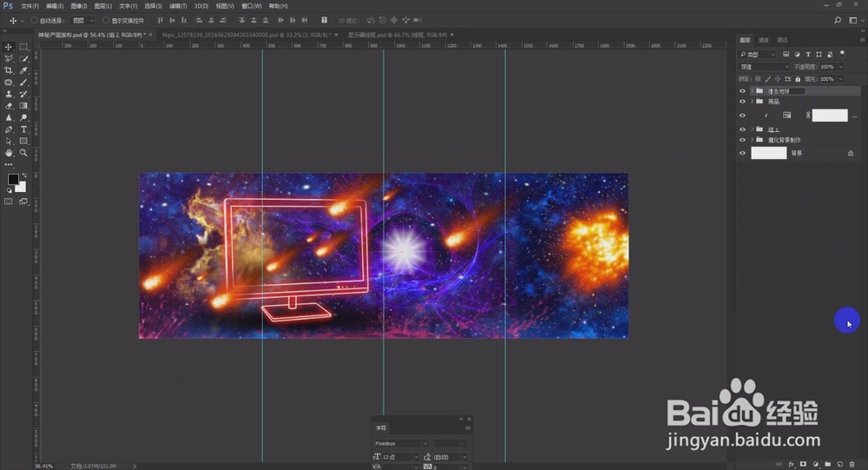Select the Pen tool
Image resolution: width=868 pixels, height=470 pixels.
point(9,129)
